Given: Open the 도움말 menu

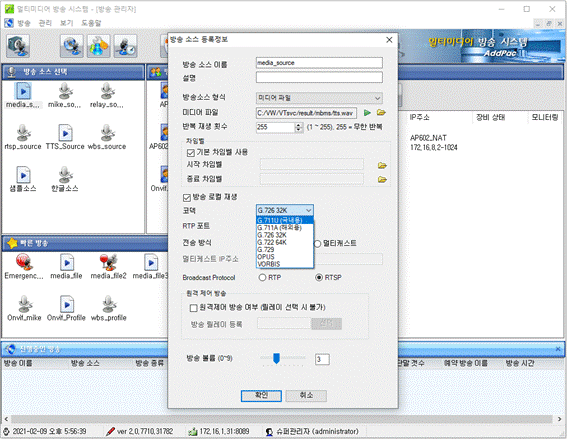Looking at the screenshot, I should click(91, 23).
